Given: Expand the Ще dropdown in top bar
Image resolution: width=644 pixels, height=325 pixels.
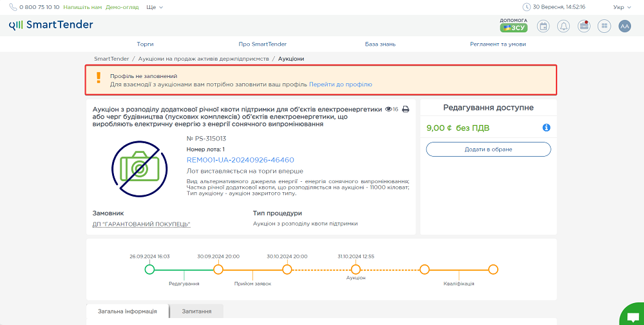Looking at the screenshot, I should tap(155, 7).
